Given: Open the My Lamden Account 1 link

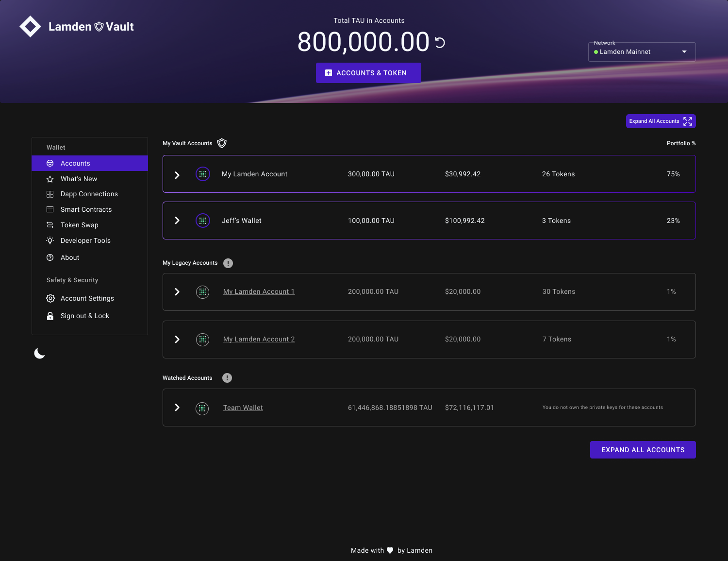Looking at the screenshot, I should 259,291.
